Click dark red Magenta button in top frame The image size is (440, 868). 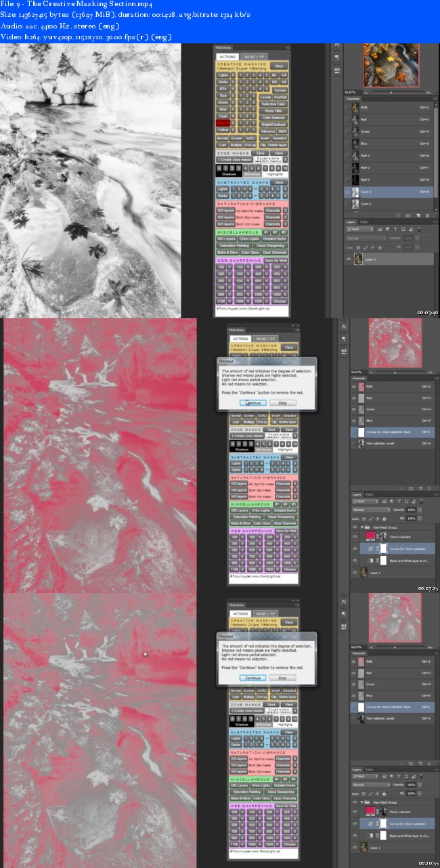point(223,123)
